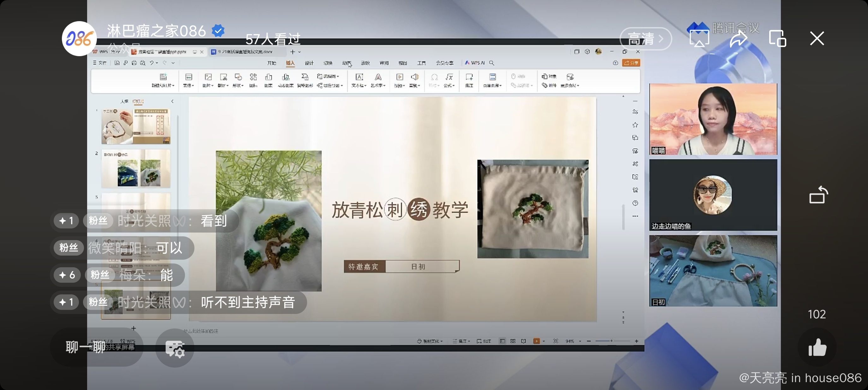This screenshot has height=390, width=868.
Task: Close the livestream player
Action: (817, 39)
